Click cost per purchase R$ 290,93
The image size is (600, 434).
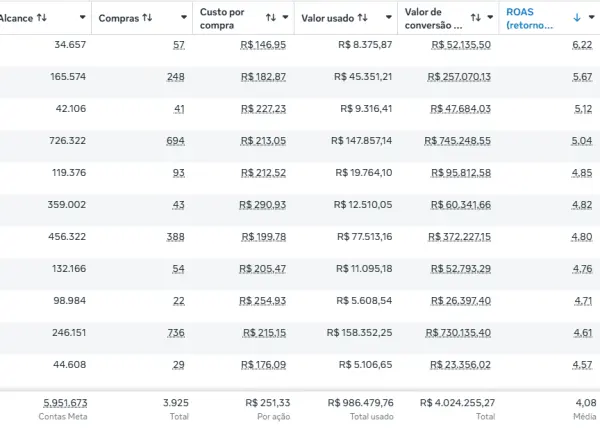(x=262, y=205)
